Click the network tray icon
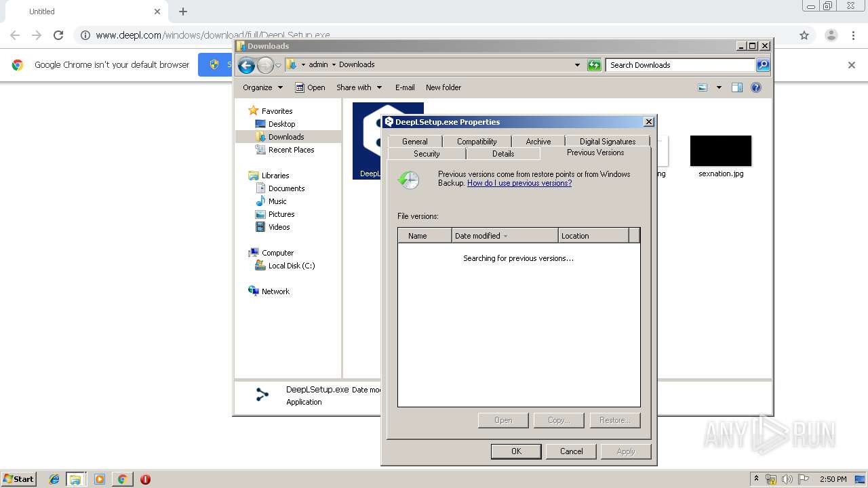This screenshot has height=488, width=868. pyautogui.click(x=771, y=479)
